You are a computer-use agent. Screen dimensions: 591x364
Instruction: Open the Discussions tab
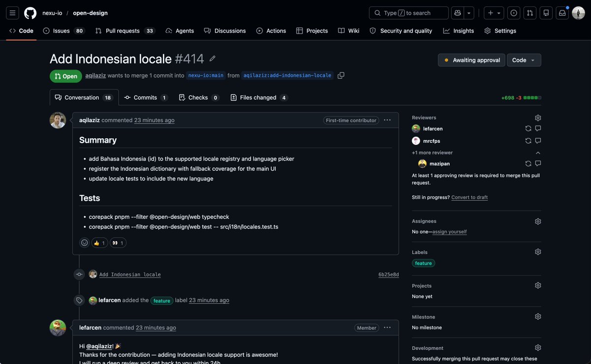pos(225,31)
